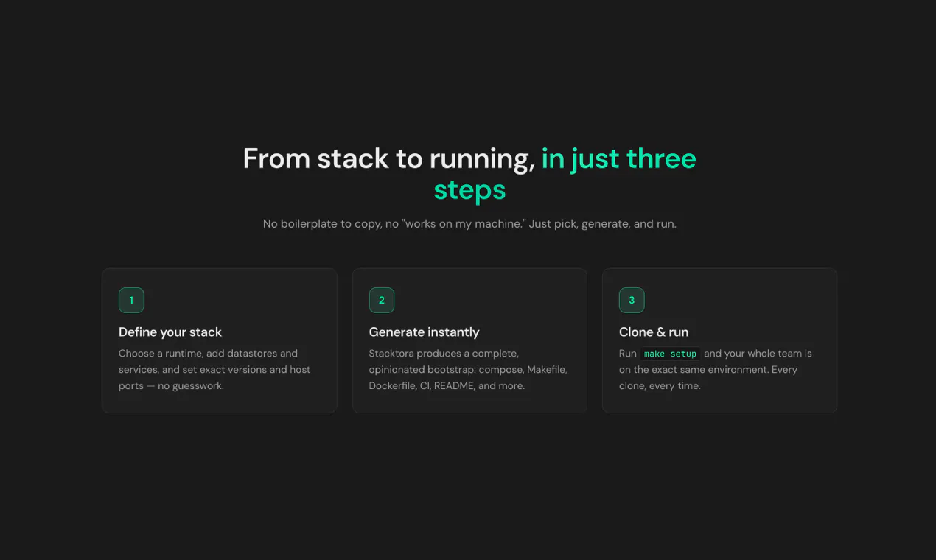This screenshot has width=936, height=560.
Task: Click the "ports — no guesswork." line
Action: tap(171, 385)
